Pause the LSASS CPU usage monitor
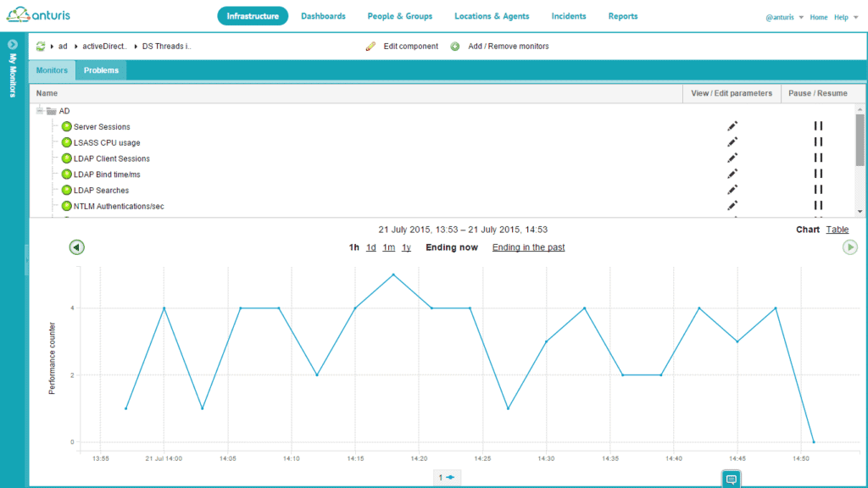The image size is (868, 488). [817, 141]
